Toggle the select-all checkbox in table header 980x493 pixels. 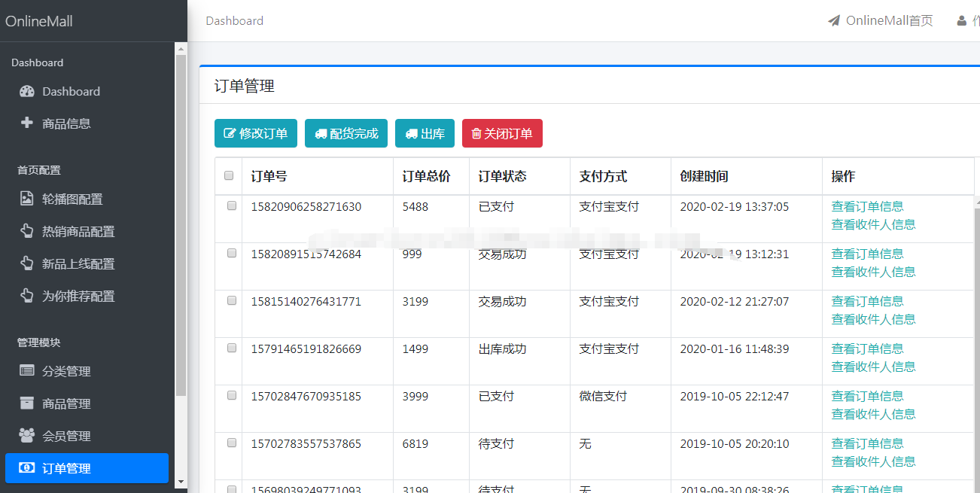point(229,175)
